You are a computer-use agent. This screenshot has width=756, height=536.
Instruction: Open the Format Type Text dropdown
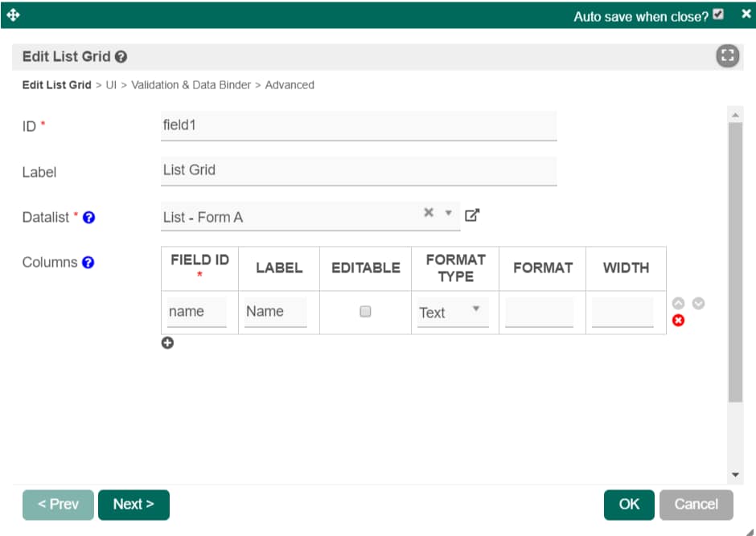pyautogui.click(x=453, y=312)
